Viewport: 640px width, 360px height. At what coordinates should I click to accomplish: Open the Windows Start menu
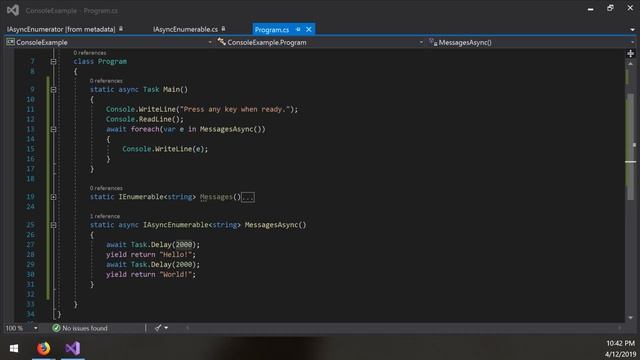point(14,349)
